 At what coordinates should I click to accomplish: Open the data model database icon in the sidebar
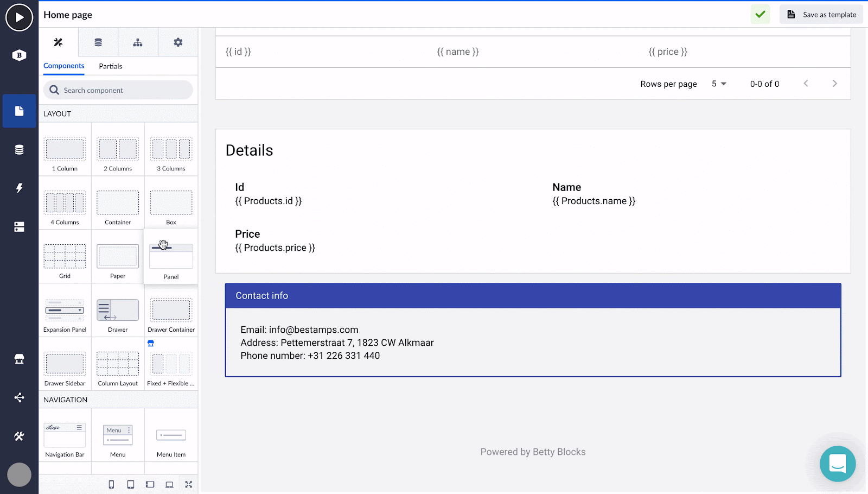click(20, 150)
